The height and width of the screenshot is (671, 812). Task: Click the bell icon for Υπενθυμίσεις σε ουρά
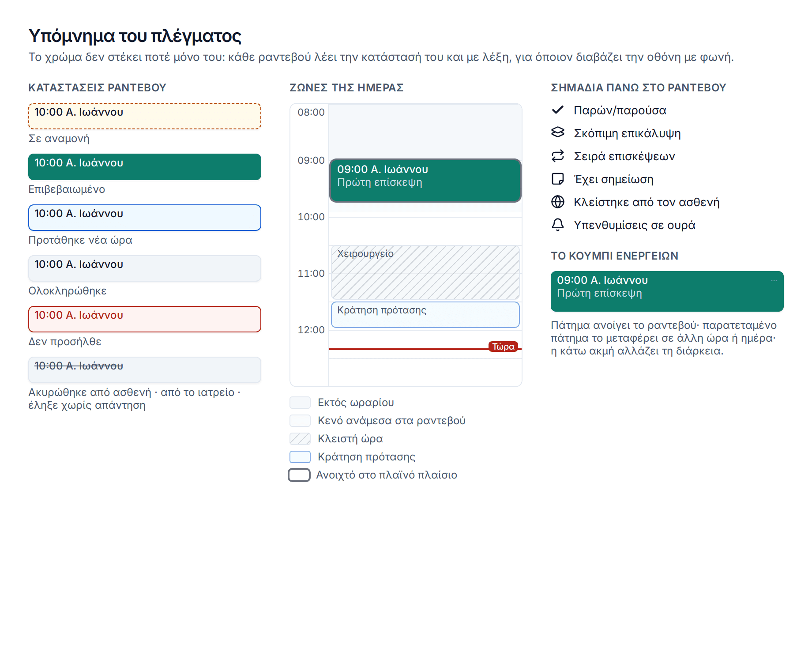click(x=558, y=225)
